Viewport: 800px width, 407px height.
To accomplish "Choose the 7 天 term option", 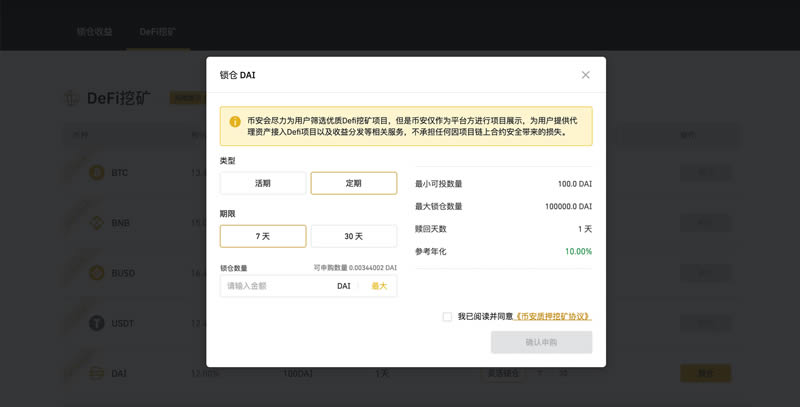I will pyautogui.click(x=263, y=236).
